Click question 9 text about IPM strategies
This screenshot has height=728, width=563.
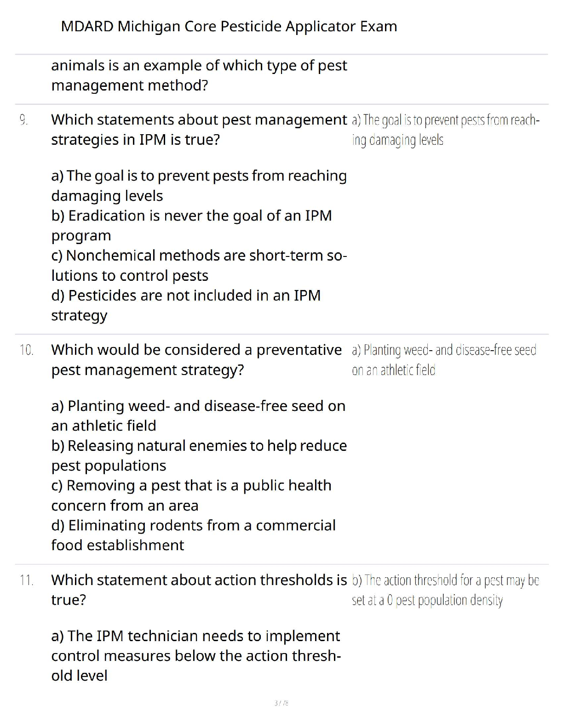[x=199, y=130]
